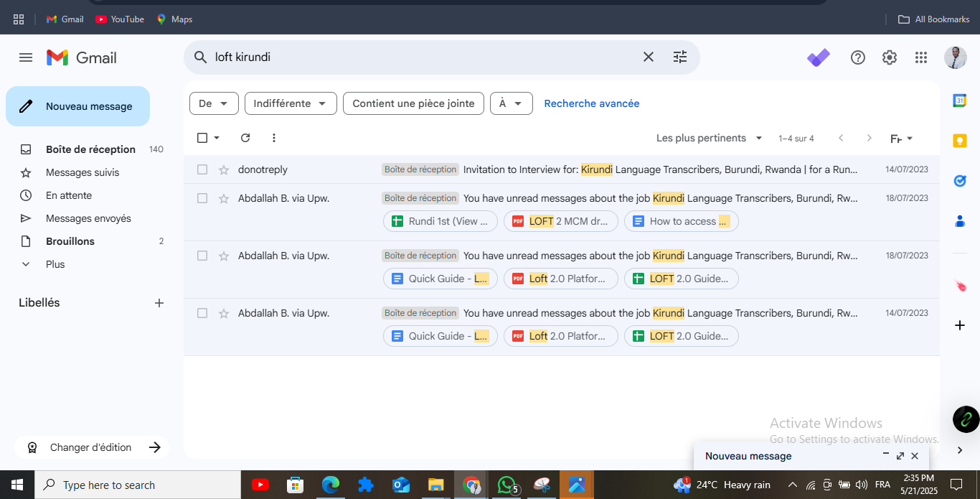Viewport: 980px width, 499px height.
Task: Open File Explorer from the taskbar
Action: (x=435, y=485)
